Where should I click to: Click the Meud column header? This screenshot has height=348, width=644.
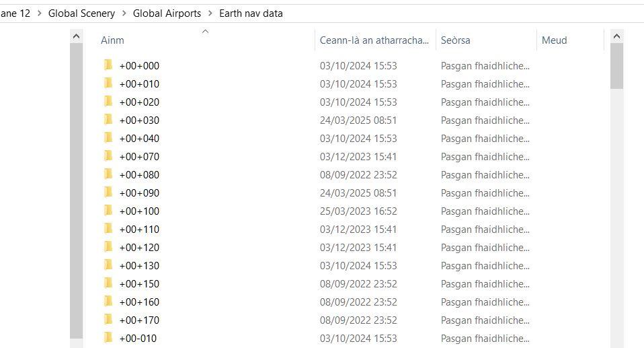pyautogui.click(x=554, y=40)
